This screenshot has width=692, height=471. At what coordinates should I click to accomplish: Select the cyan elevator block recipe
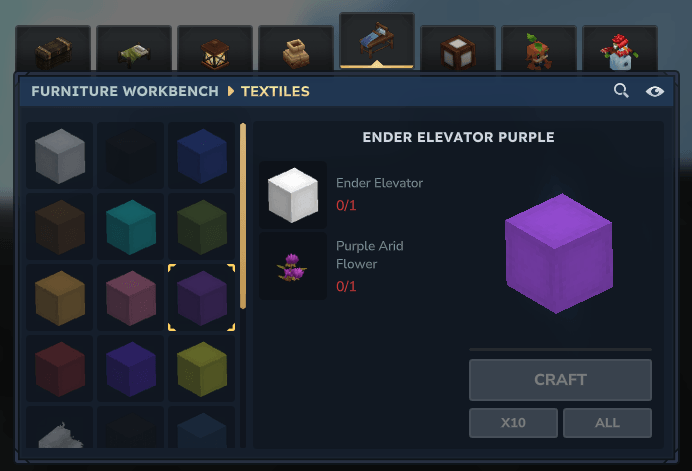pyautogui.click(x=131, y=226)
